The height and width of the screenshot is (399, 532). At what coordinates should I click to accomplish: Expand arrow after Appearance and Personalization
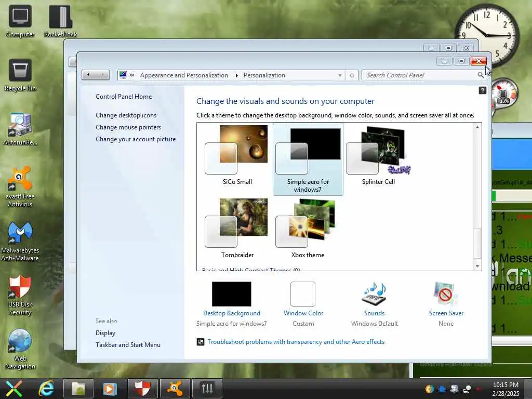click(x=236, y=75)
